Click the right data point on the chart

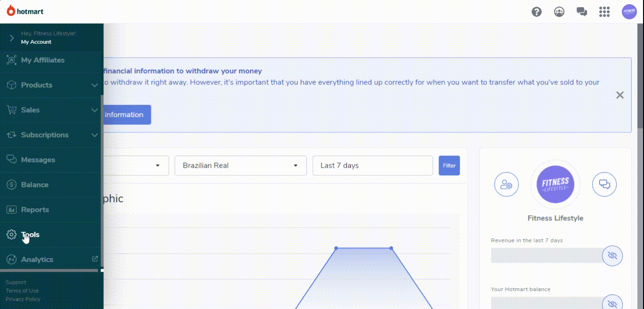tap(391, 248)
